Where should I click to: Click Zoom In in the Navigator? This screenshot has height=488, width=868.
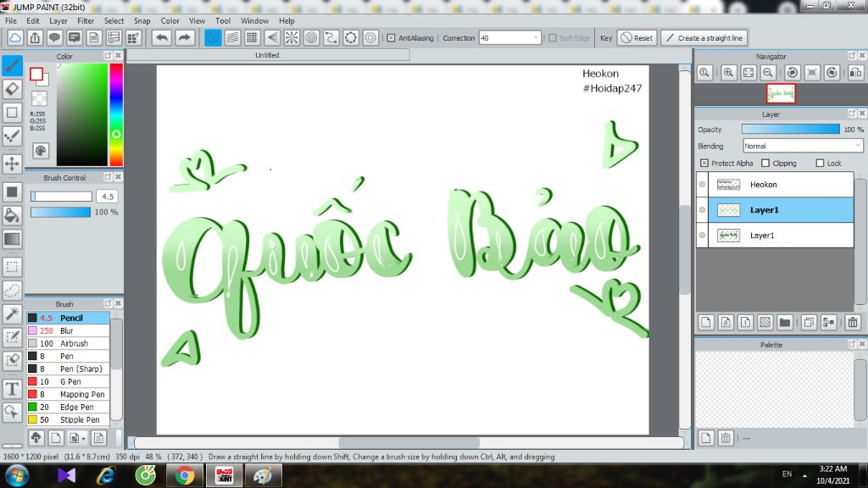(x=728, y=73)
